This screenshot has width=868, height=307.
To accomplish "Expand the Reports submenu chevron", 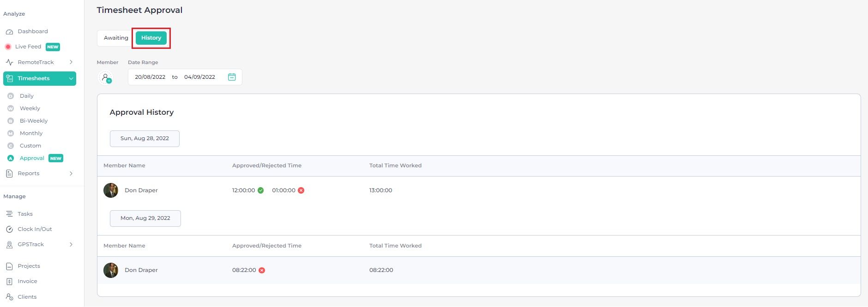I will click(x=71, y=174).
